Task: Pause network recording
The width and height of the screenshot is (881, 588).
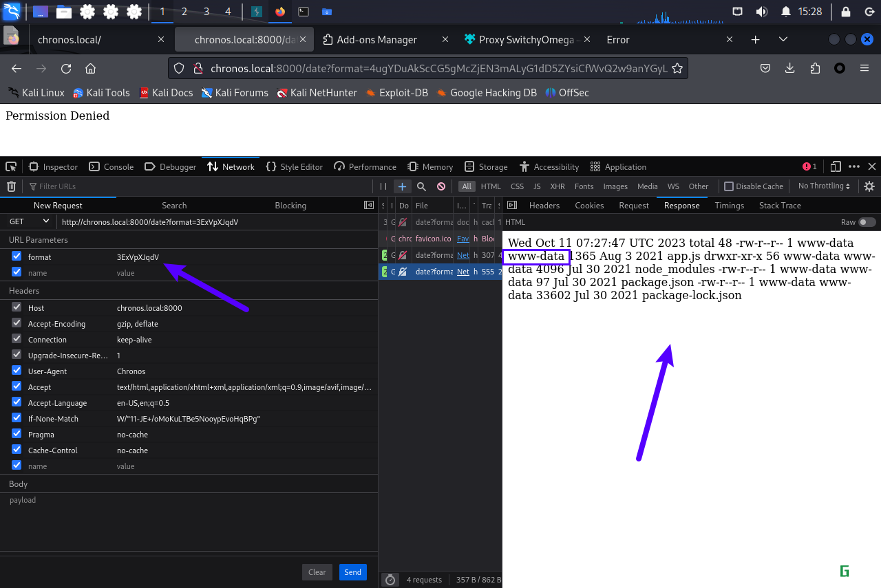Action: pos(383,186)
